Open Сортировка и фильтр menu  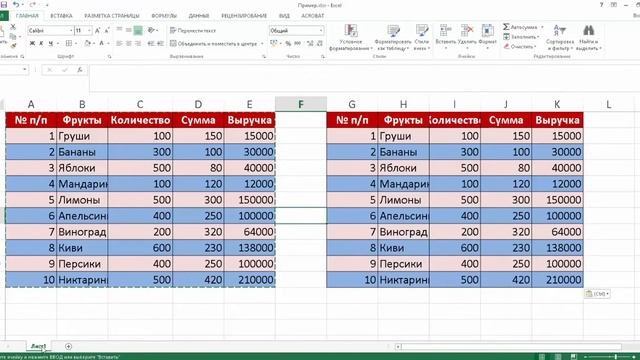(560, 37)
